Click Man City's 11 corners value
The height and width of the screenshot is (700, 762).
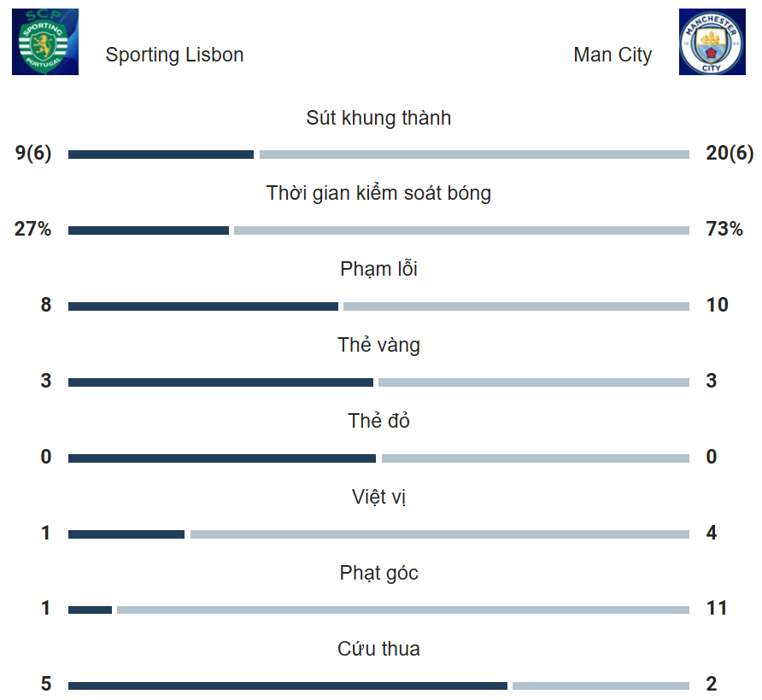(x=717, y=608)
